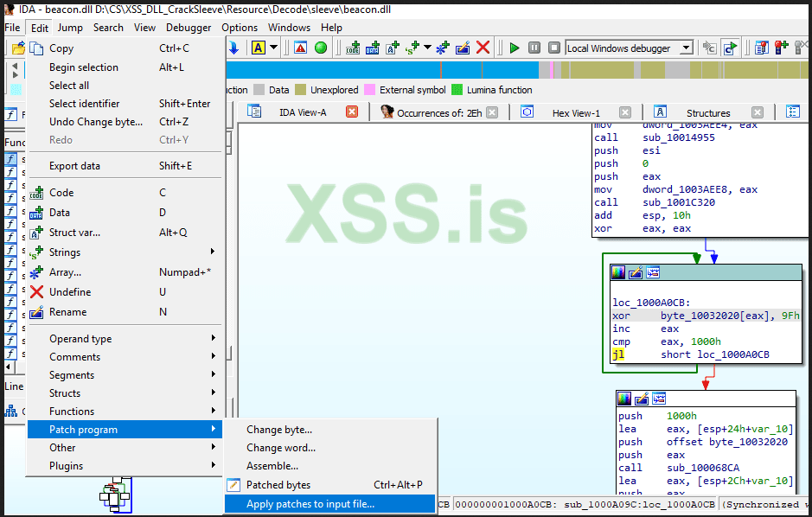Click the red warning triangle toolbar icon
The image size is (812, 517).
[x=300, y=48]
